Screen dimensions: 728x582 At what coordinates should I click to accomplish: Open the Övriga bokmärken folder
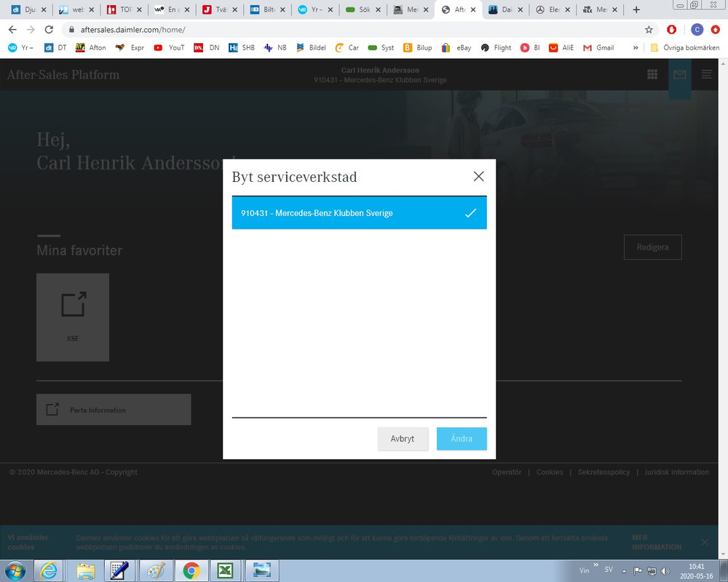(685, 47)
